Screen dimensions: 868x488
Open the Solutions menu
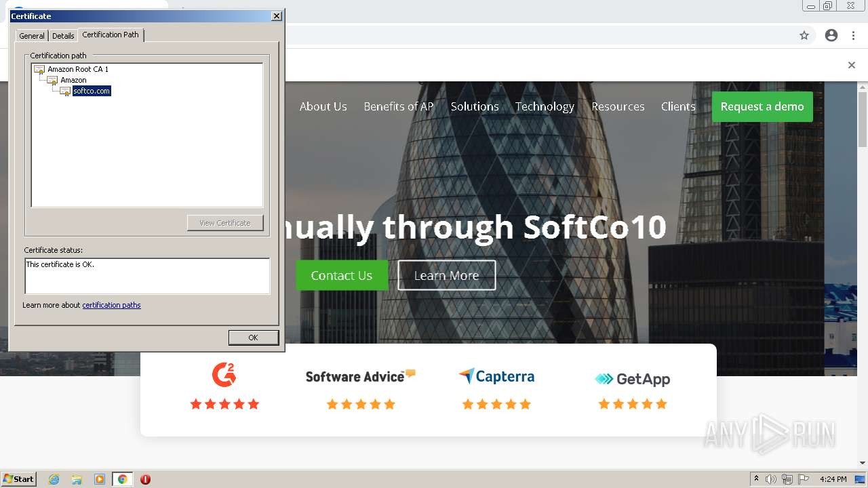(x=475, y=106)
